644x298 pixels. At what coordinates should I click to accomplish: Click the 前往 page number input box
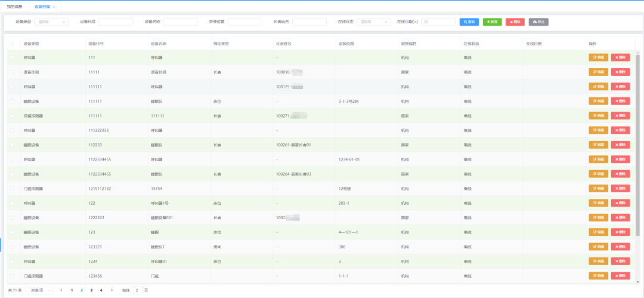pyautogui.click(x=137, y=290)
